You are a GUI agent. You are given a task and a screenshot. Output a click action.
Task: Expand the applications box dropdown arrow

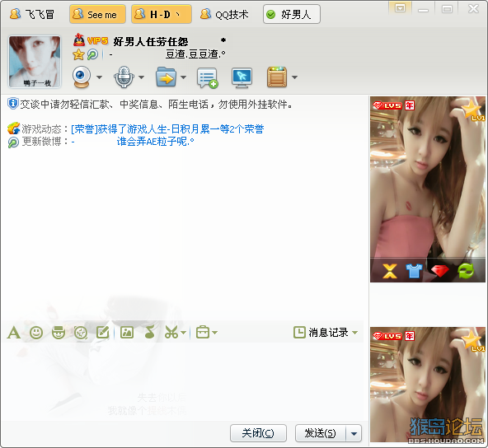294,77
